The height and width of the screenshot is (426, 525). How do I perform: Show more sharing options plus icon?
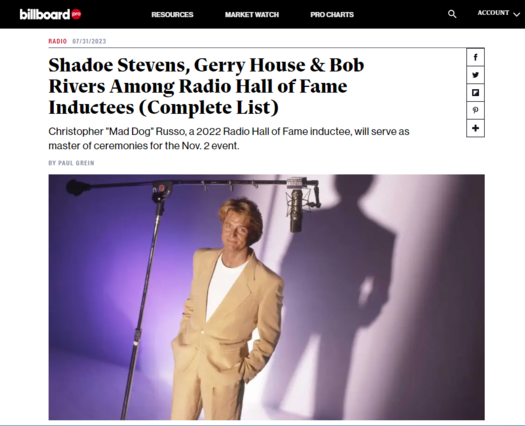pos(475,128)
